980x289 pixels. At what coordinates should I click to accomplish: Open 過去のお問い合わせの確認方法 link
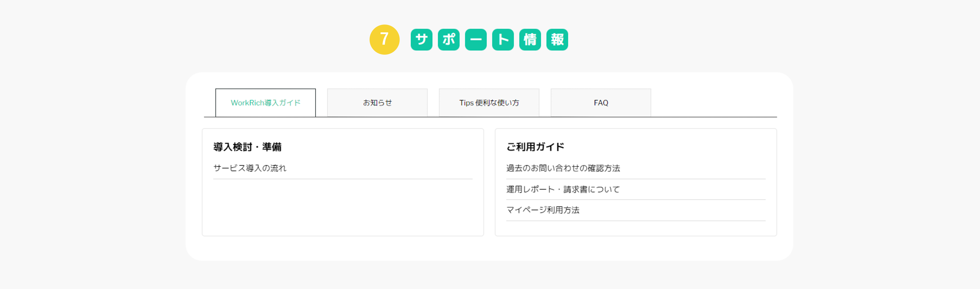[563, 168]
